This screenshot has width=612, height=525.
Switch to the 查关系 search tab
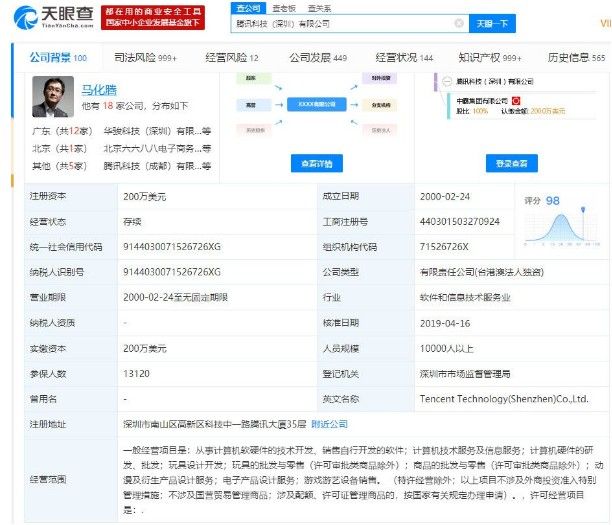click(319, 8)
